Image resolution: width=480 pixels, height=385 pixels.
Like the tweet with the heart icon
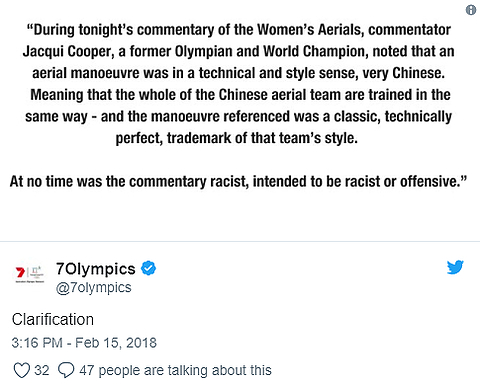pos(22,370)
